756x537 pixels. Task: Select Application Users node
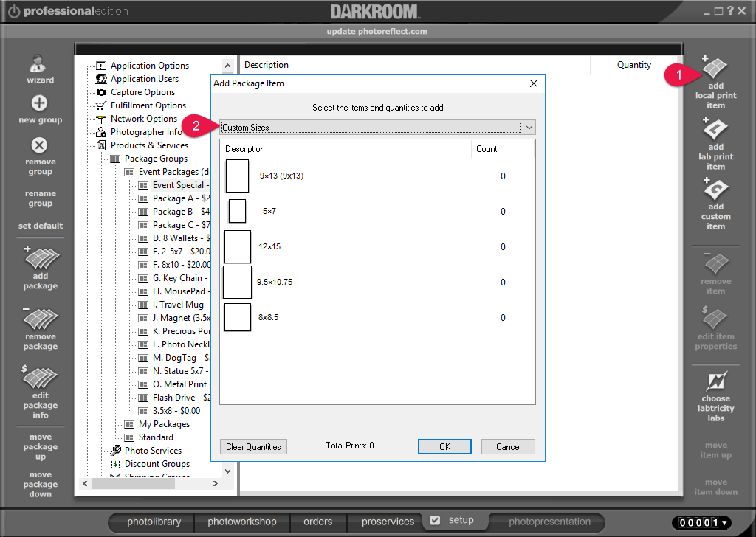(144, 79)
